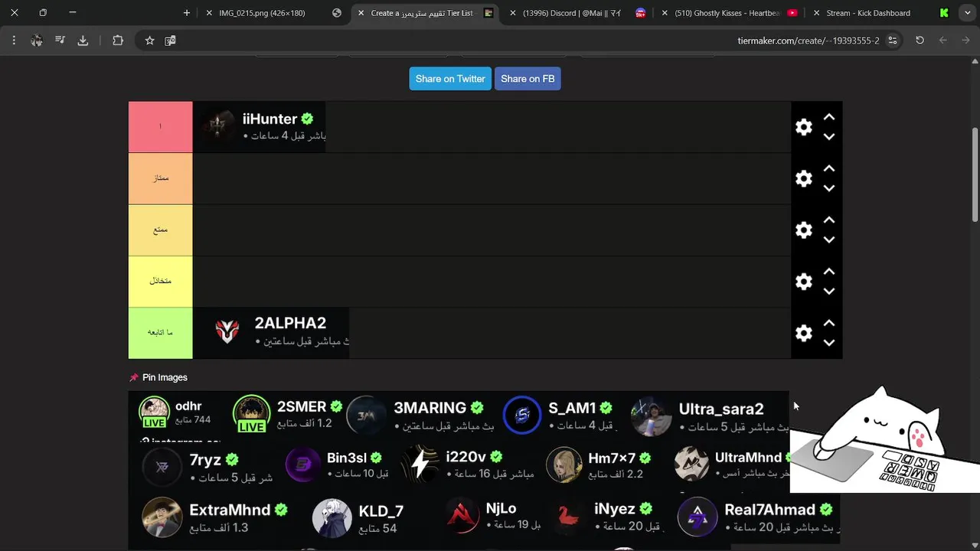980x551 pixels.
Task: Switch to Ghostly Kisses YouTube tab
Action: (x=730, y=13)
